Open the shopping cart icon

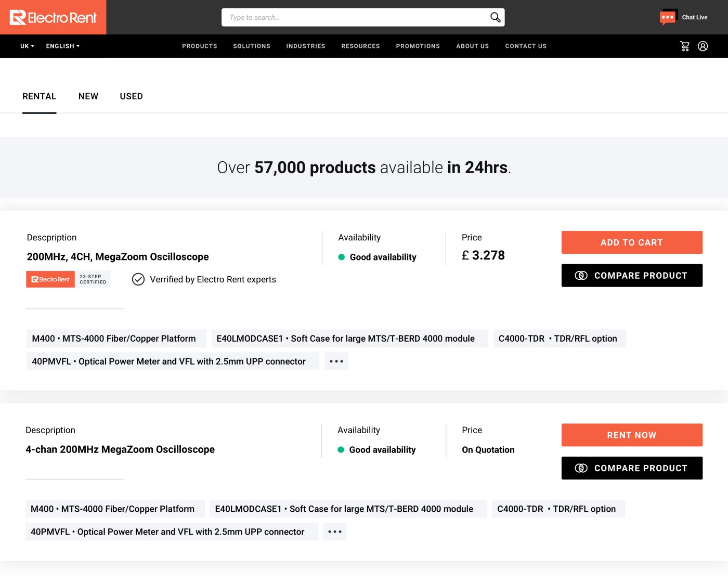tap(685, 46)
